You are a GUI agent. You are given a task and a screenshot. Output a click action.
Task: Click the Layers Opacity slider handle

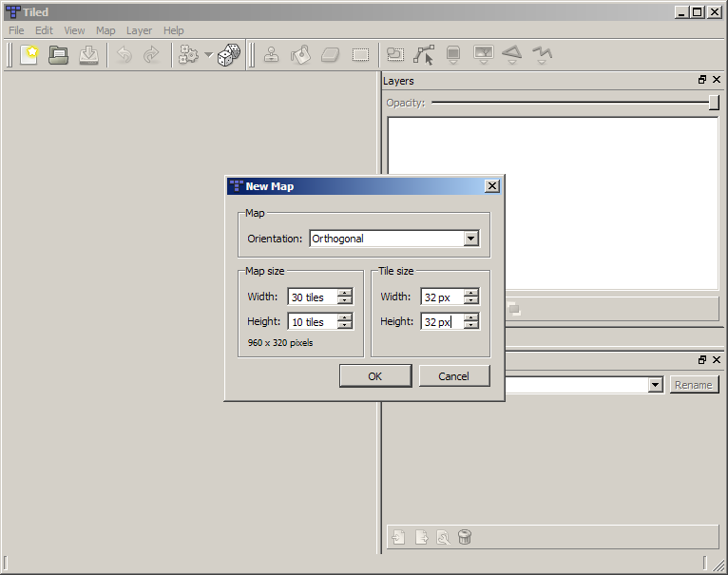(714, 103)
